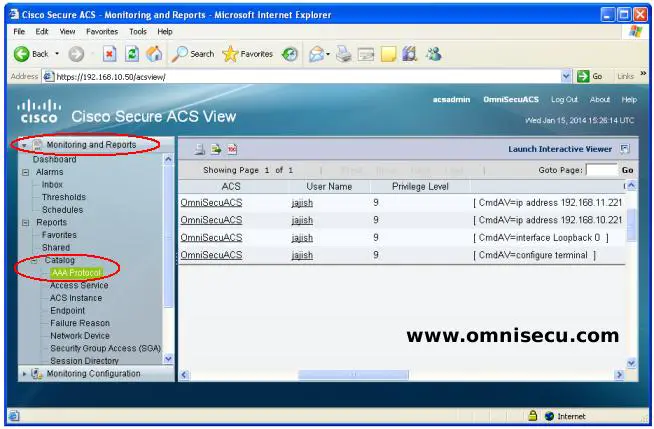
Task: Click the Edit page toolbar icon
Action: pos(366,55)
